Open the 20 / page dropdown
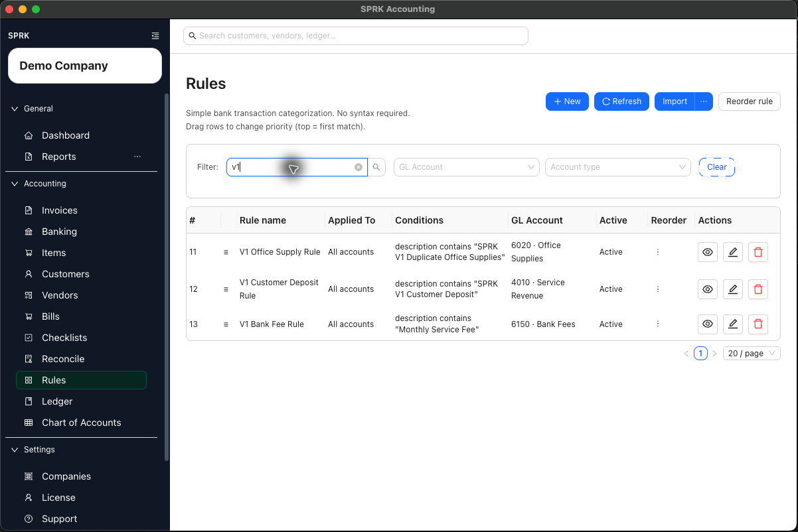This screenshot has width=798, height=532. tap(752, 354)
